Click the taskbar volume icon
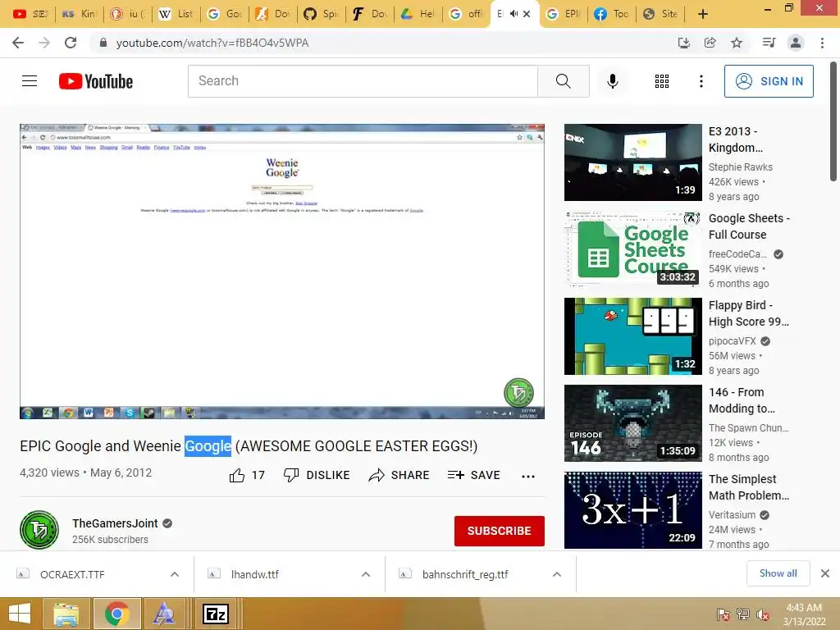The height and width of the screenshot is (630, 840). point(763,614)
